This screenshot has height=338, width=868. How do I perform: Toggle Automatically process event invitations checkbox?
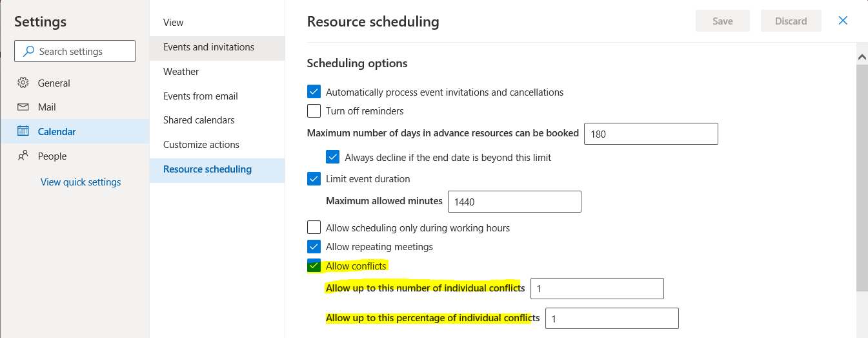pos(314,92)
